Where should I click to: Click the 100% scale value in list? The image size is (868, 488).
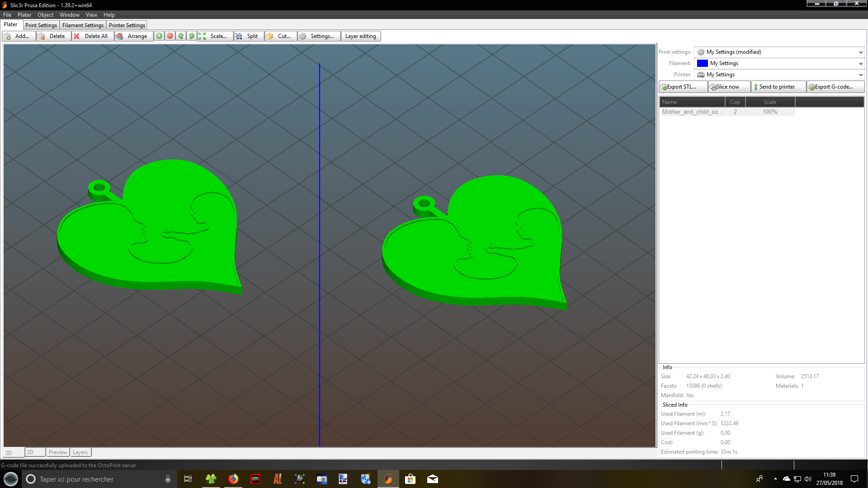click(x=770, y=112)
